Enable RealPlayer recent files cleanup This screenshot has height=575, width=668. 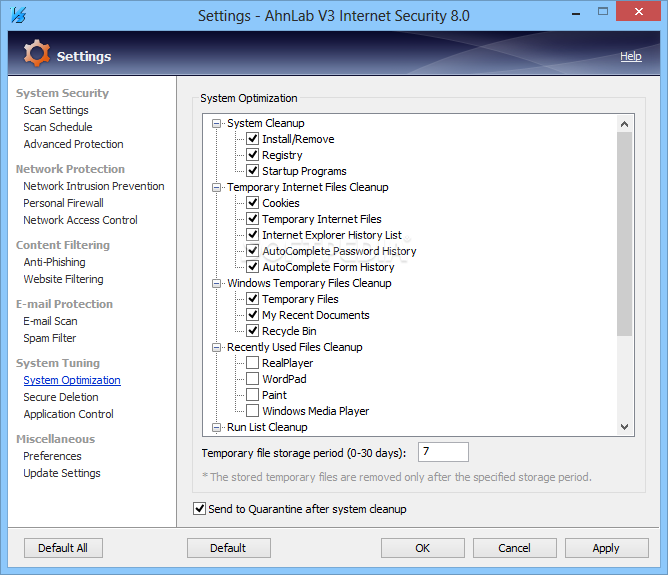pyautogui.click(x=253, y=362)
